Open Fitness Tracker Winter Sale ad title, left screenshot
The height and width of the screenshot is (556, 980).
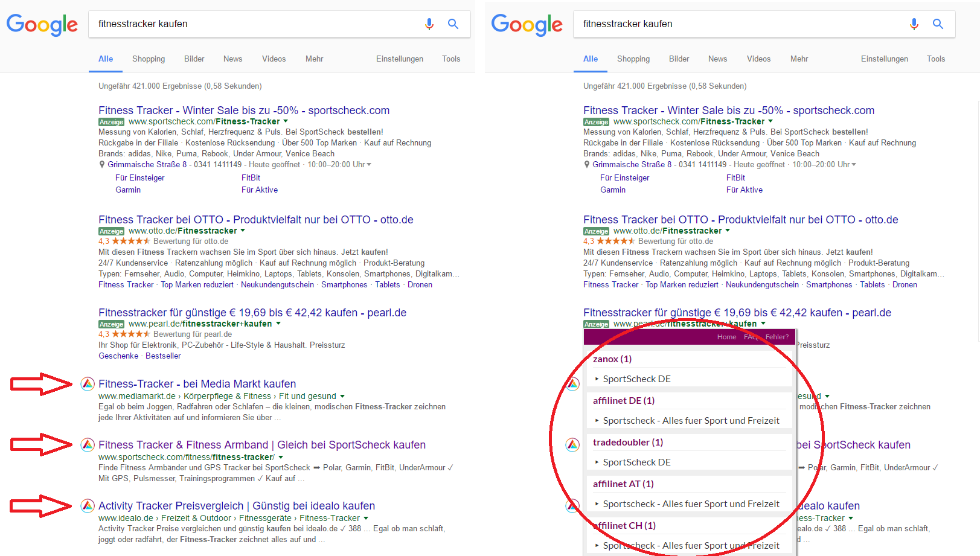point(244,110)
